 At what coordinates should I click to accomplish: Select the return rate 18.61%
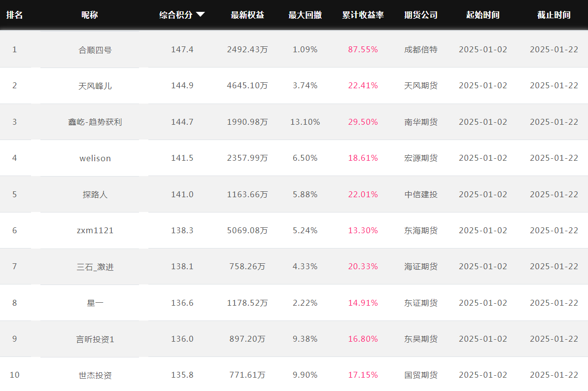[363, 158]
